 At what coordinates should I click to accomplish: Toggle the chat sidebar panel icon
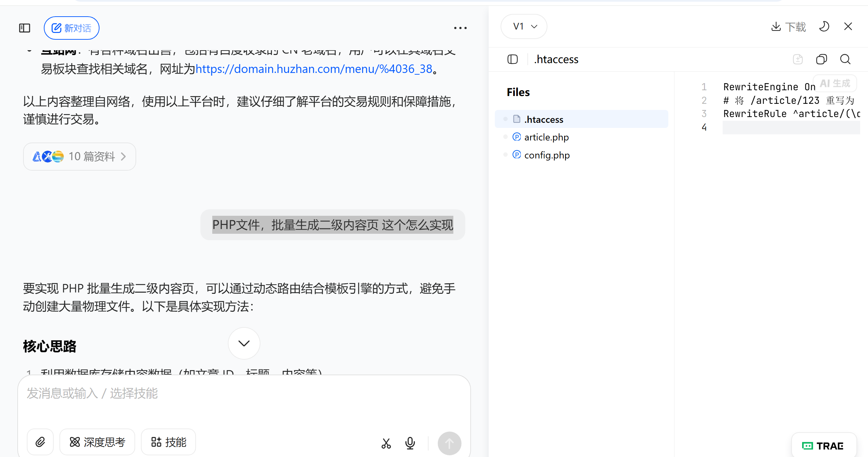pyautogui.click(x=24, y=28)
